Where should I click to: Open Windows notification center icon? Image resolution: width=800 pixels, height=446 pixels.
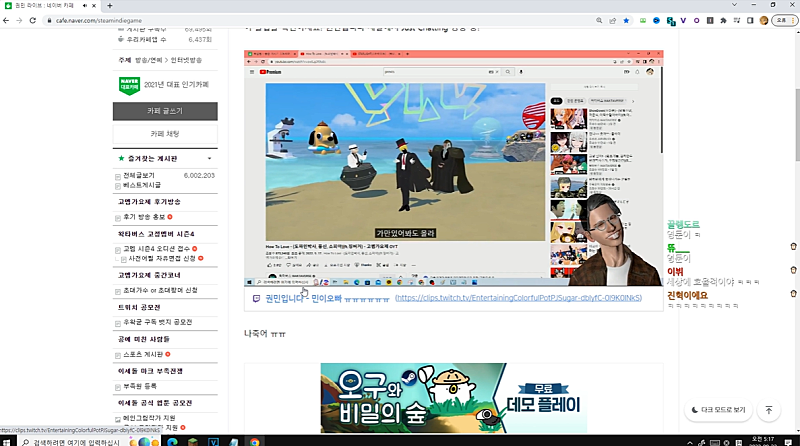tap(788, 442)
